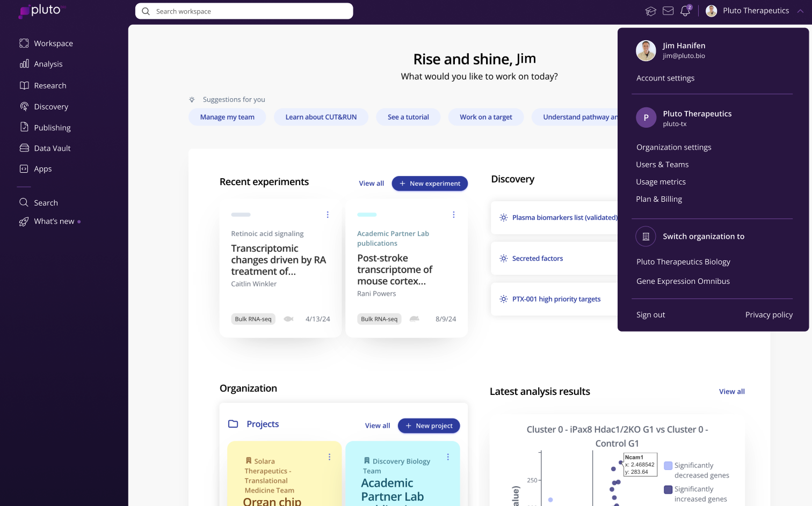Open options menu for Post-stroke transcriptome experiment

pyautogui.click(x=454, y=215)
